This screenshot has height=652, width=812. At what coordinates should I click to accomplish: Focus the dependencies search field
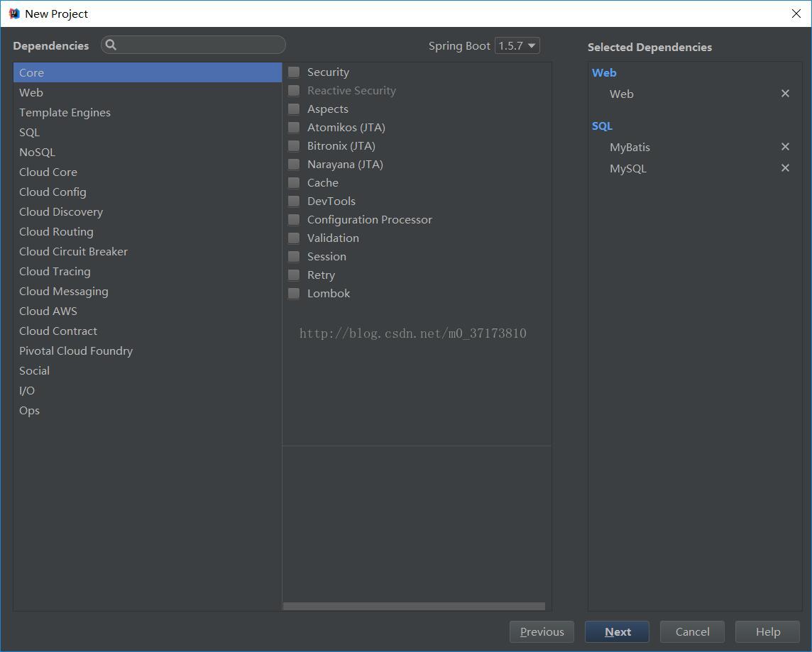(193, 45)
